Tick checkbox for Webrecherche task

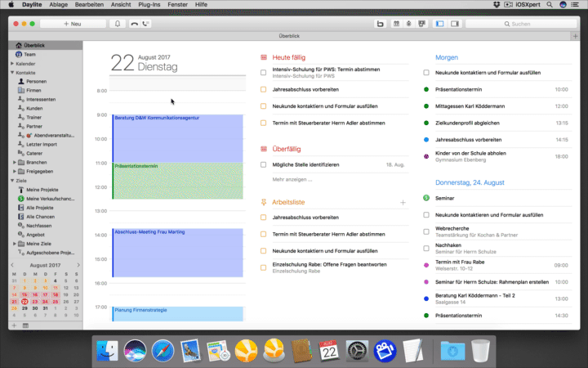click(426, 231)
